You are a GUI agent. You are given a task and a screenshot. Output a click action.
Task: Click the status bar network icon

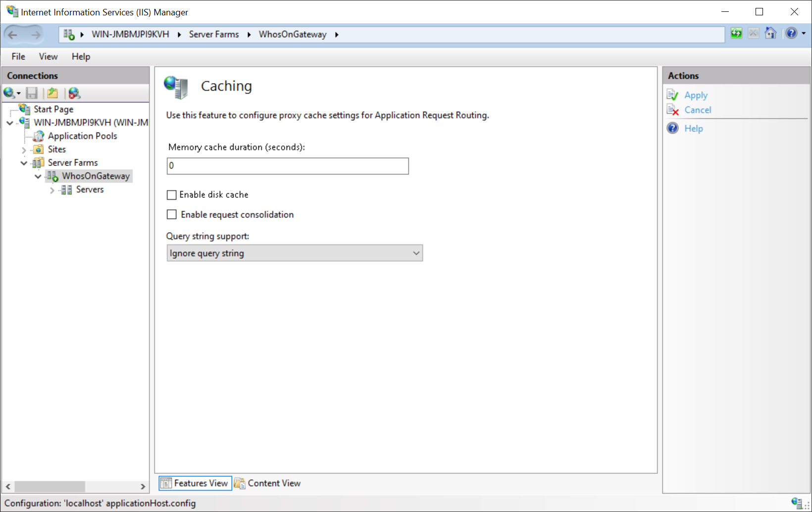point(797,503)
